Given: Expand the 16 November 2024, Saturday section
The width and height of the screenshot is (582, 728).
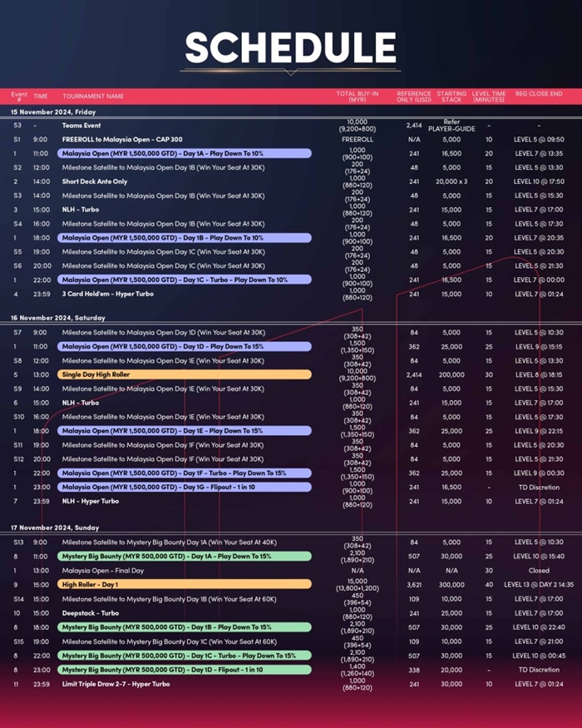Looking at the screenshot, I should tap(57, 318).
